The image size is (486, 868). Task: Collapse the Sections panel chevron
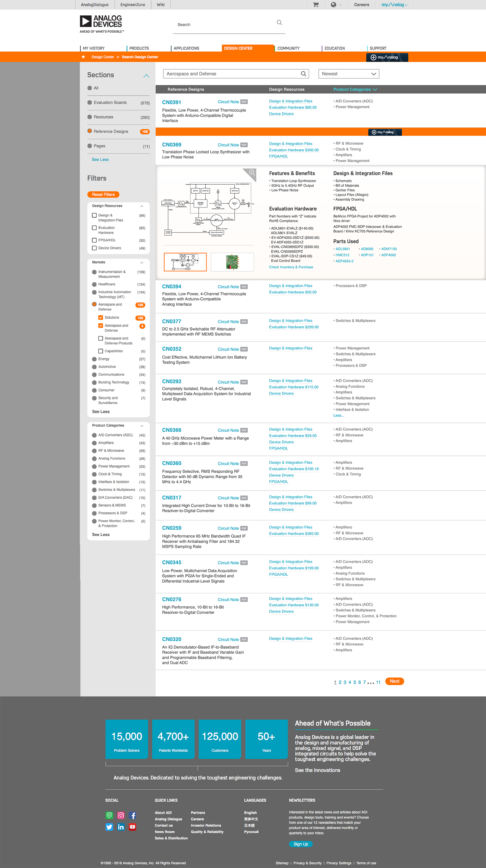[x=146, y=76]
